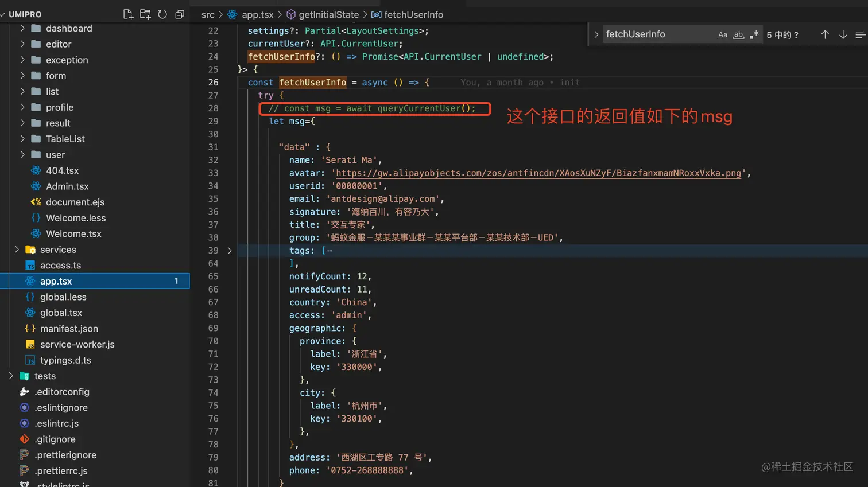Click Find in Selection icon

point(860,34)
